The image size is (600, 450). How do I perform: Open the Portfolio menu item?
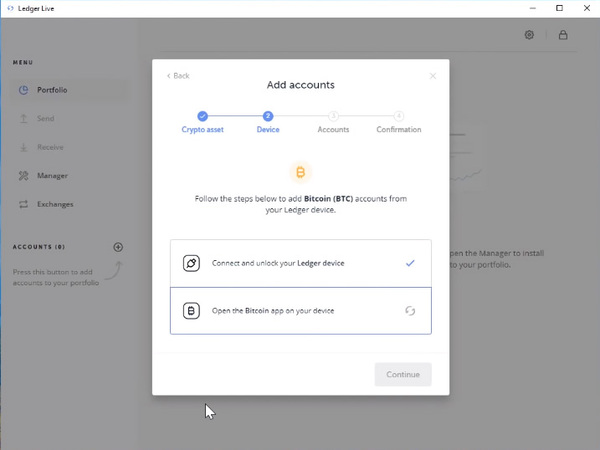pyautogui.click(x=69, y=90)
